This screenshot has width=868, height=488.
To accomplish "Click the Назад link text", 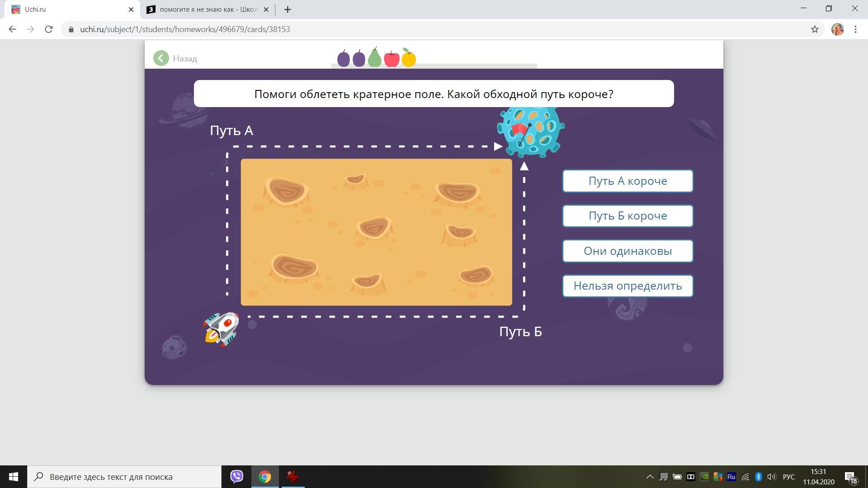I will [185, 58].
